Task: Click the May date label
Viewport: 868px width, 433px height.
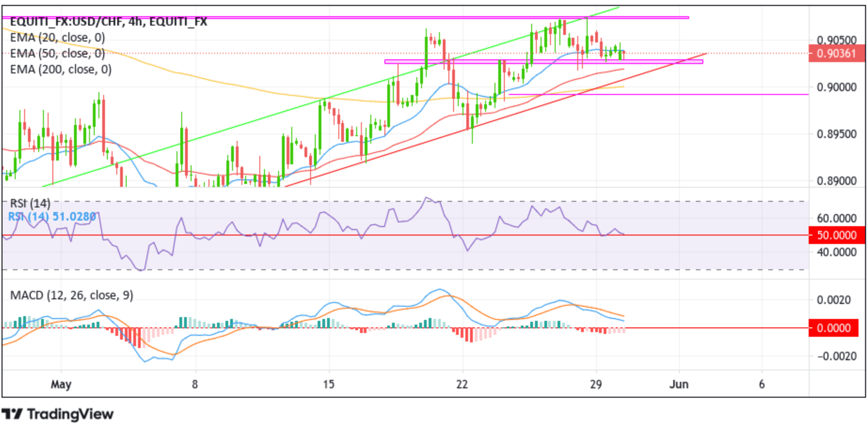Action: (61, 384)
